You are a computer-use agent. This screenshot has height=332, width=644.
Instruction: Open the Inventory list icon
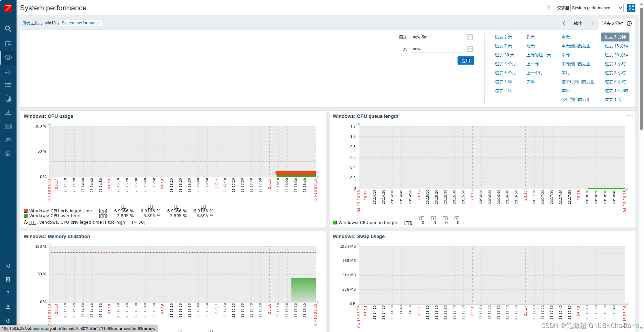tap(8, 85)
